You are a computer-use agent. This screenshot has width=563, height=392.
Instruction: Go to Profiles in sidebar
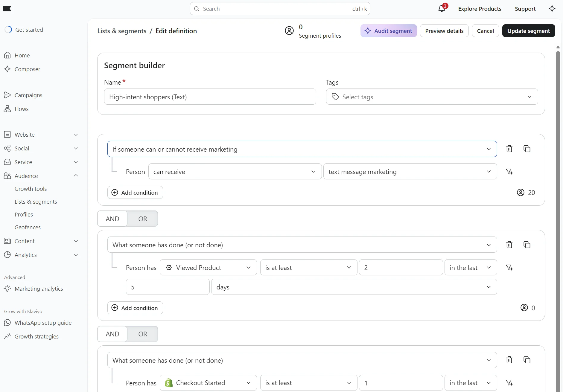pyautogui.click(x=24, y=214)
